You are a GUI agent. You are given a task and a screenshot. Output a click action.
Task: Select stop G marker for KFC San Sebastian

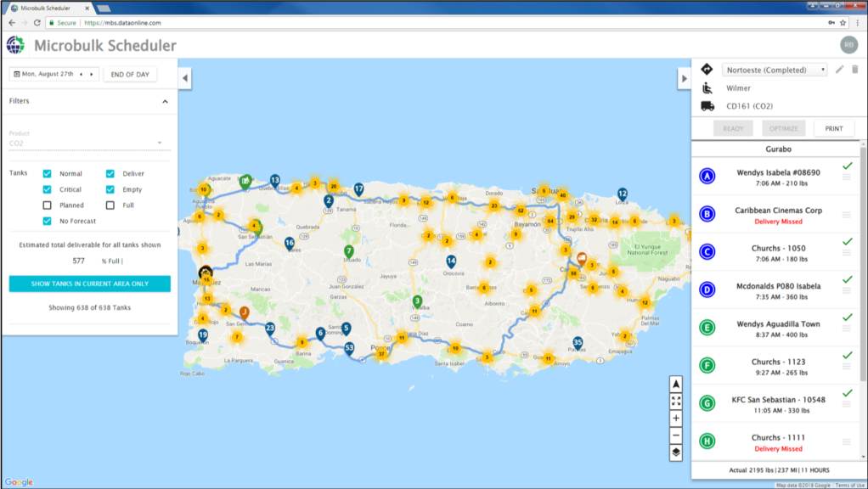tap(707, 403)
